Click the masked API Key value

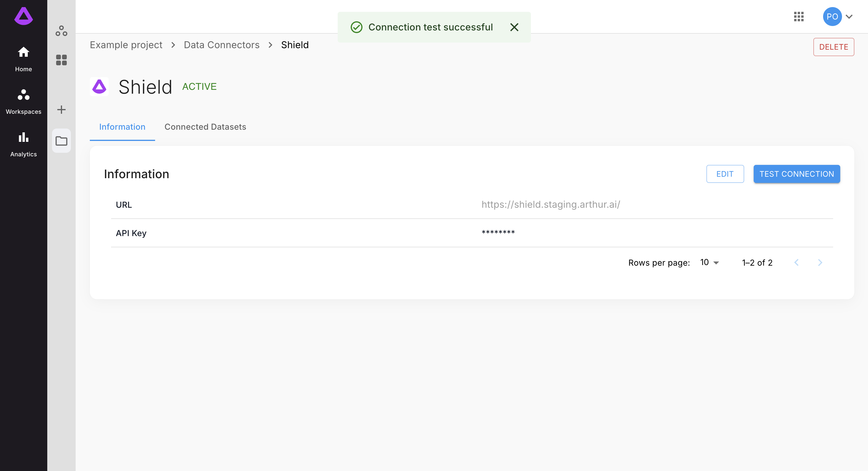tap(498, 233)
